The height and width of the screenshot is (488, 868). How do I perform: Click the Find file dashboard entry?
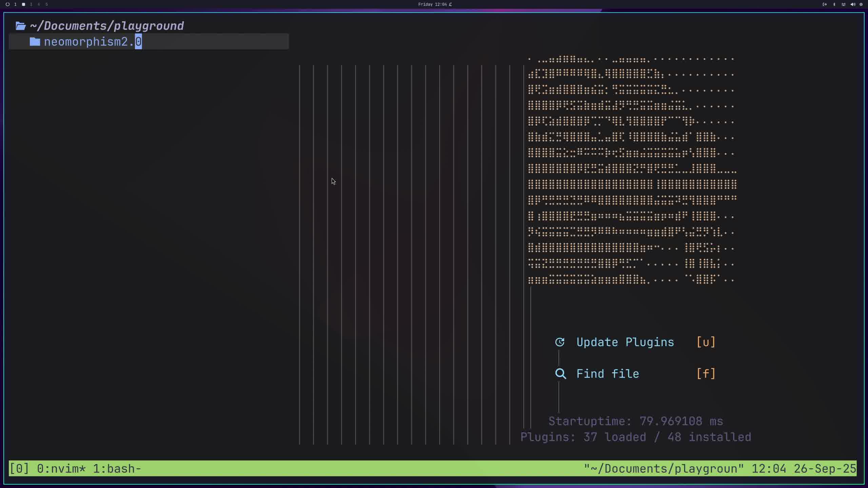pyautogui.click(x=608, y=374)
